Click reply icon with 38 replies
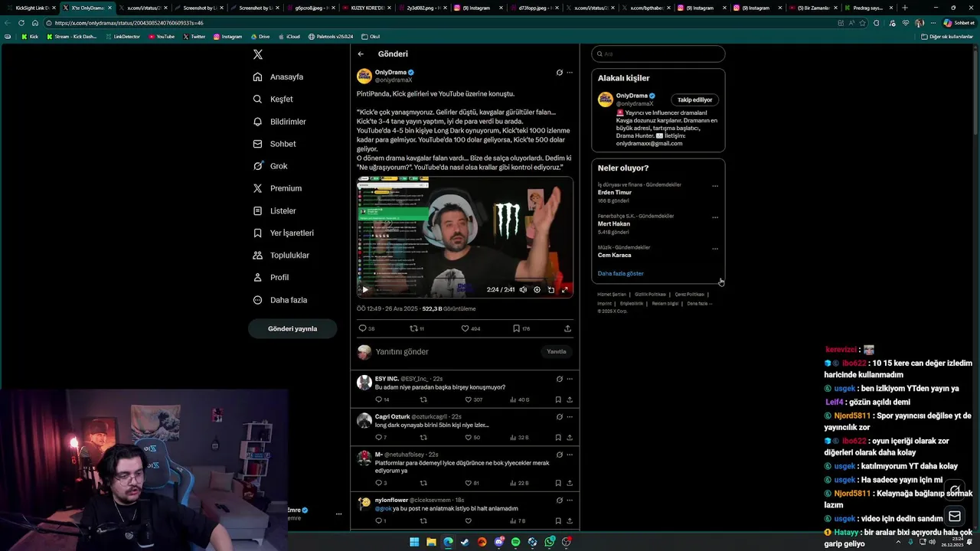 coord(362,328)
